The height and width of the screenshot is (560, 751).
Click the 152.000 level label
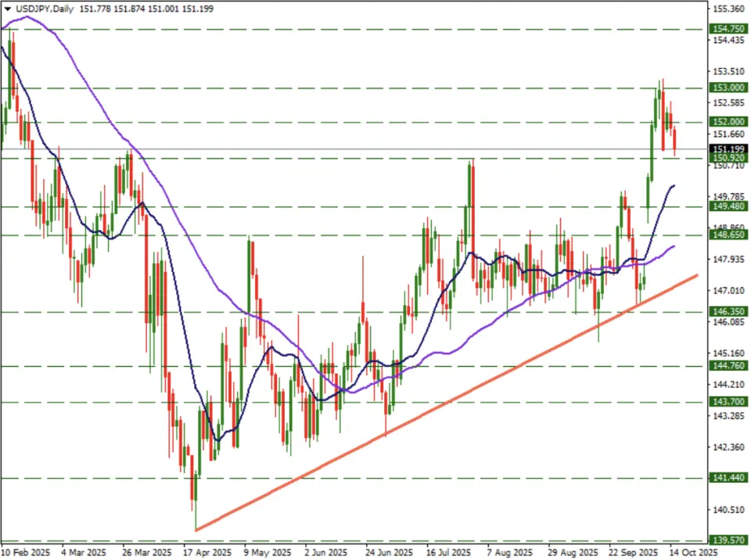coord(728,122)
